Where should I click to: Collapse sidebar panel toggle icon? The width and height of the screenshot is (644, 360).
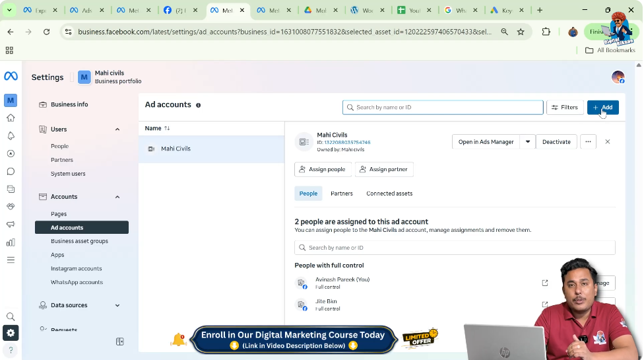[x=120, y=342]
